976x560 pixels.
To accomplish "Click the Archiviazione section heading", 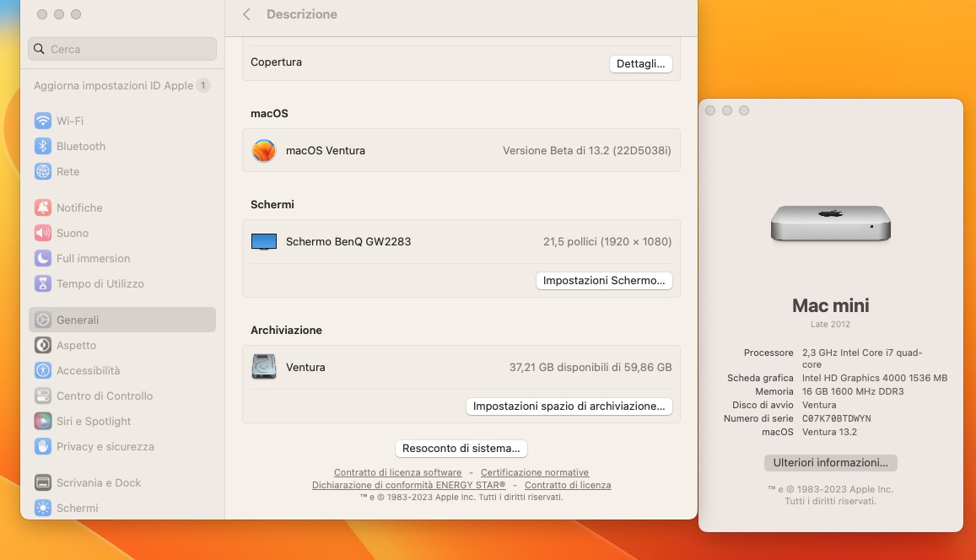I will pyautogui.click(x=286, y=331).
